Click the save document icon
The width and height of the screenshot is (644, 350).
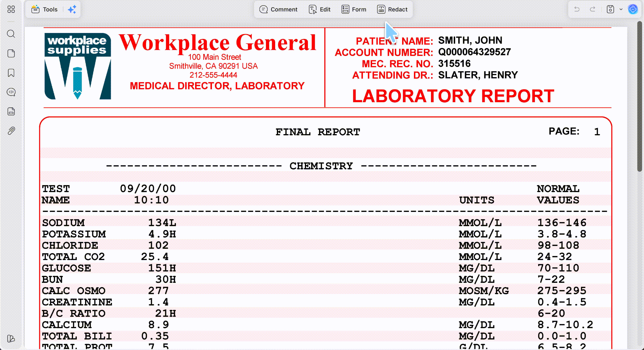[610, 9]
